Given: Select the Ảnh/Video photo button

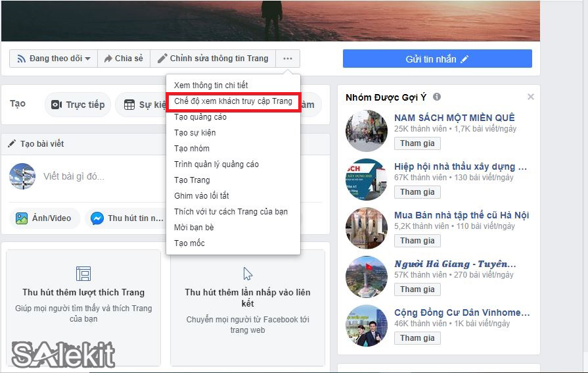Looking at the screenshot, I should click(x=44, y=218).
